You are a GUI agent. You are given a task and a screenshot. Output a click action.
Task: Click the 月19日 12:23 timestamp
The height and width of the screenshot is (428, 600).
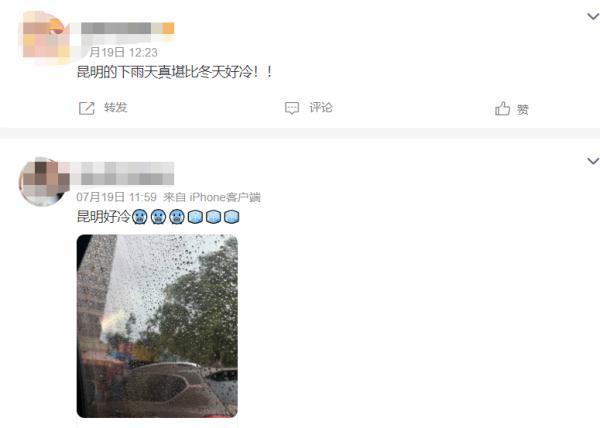point(123,52)
